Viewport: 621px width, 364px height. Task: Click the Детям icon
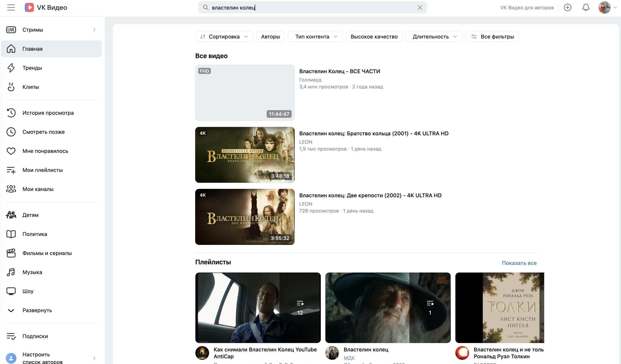11,215
